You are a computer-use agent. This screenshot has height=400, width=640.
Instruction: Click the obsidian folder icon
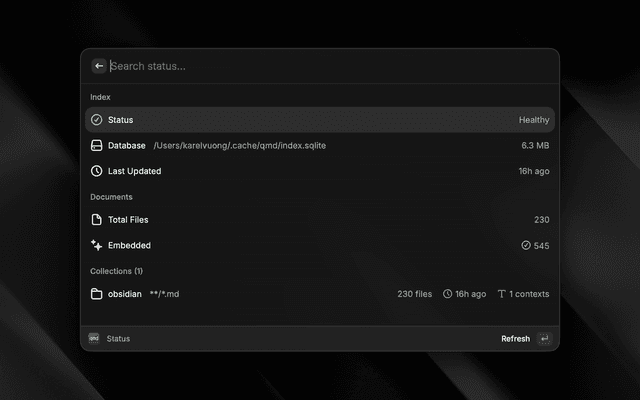coord(97,294)
